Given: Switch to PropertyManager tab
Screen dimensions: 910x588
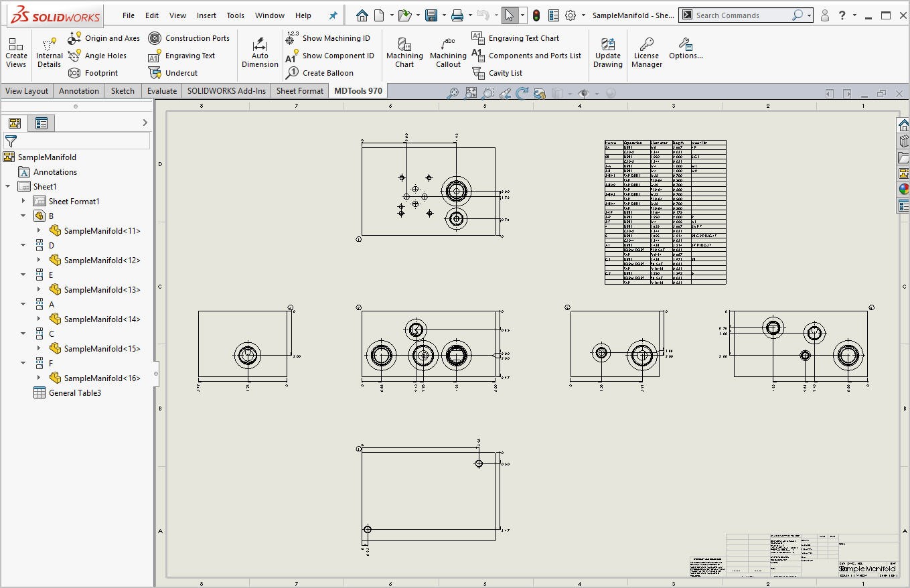Looking at the screenshot, I should click(x=42, y=123).
